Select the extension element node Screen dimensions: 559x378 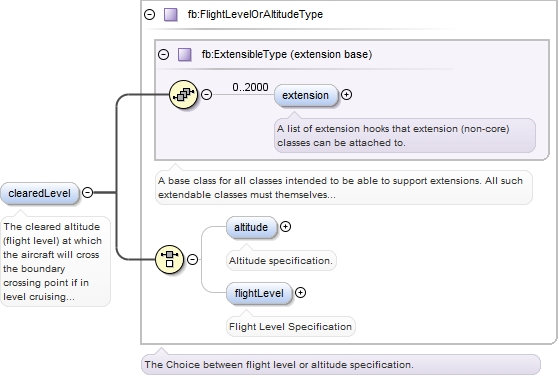[306, 95]
